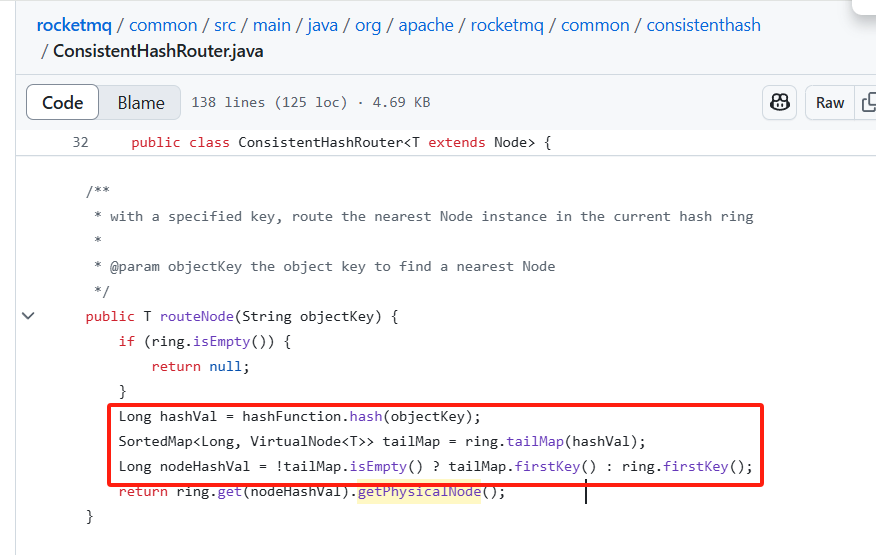876x555 pixels.
Task: Click the ring.firstKey call at line end
Action: pyautogui.click(x=696, y=466)
